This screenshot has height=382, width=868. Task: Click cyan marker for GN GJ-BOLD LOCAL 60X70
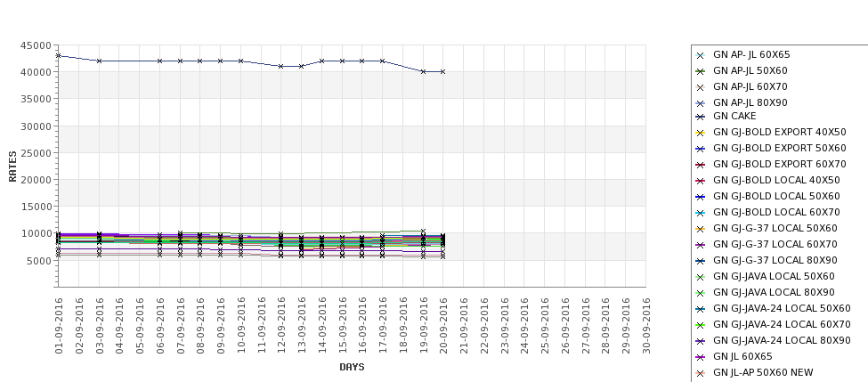click(701, 213)
